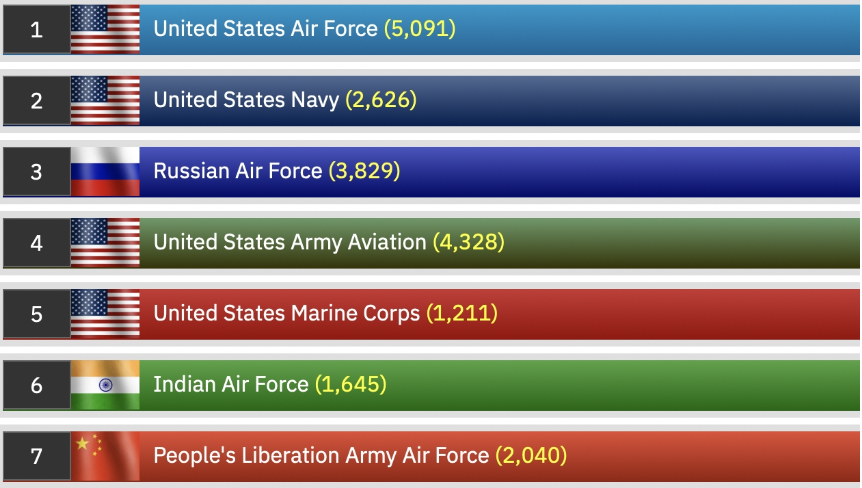Click the rank number 7 box
The height and width of the screenshot is (488, 862).
coord(37,455)
